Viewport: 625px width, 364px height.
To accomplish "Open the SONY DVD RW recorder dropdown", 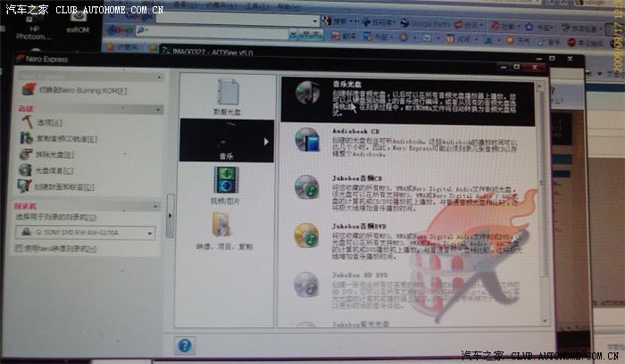I will tap(152, 232).
